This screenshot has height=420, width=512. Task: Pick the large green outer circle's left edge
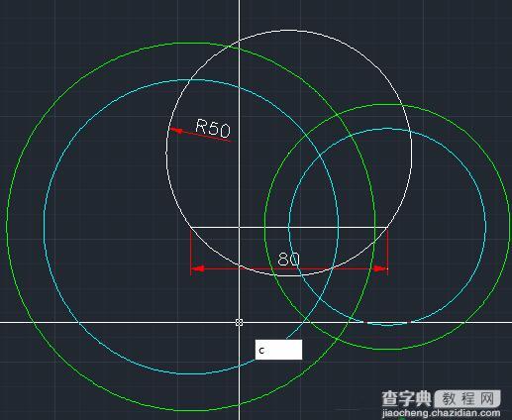[x=7, y=226]
